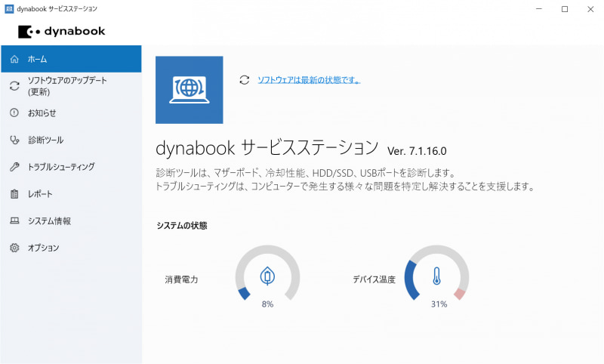Viewport: 604px width, 364px height.
Task: Click the window title text in title bar
Action: tap(57, 9)
